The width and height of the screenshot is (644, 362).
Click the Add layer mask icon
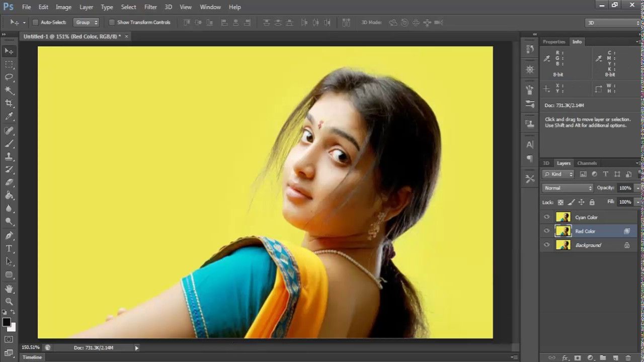coord(577,358)
